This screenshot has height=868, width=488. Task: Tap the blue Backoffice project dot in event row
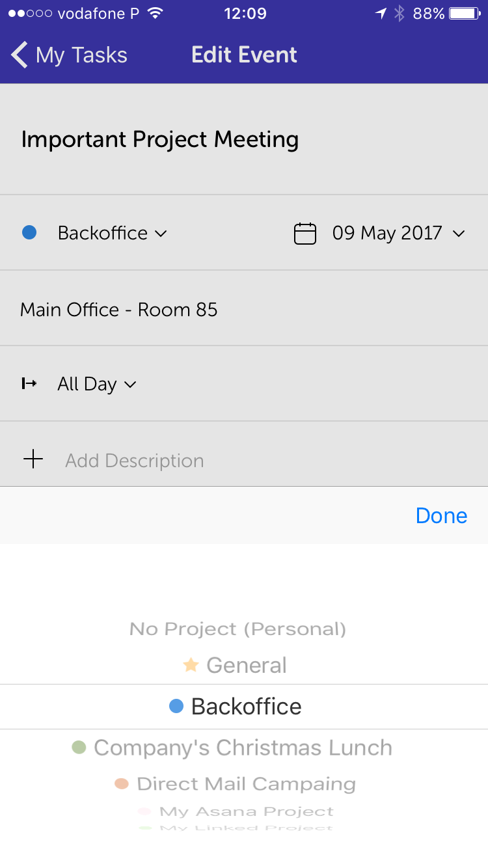(29, 232)
